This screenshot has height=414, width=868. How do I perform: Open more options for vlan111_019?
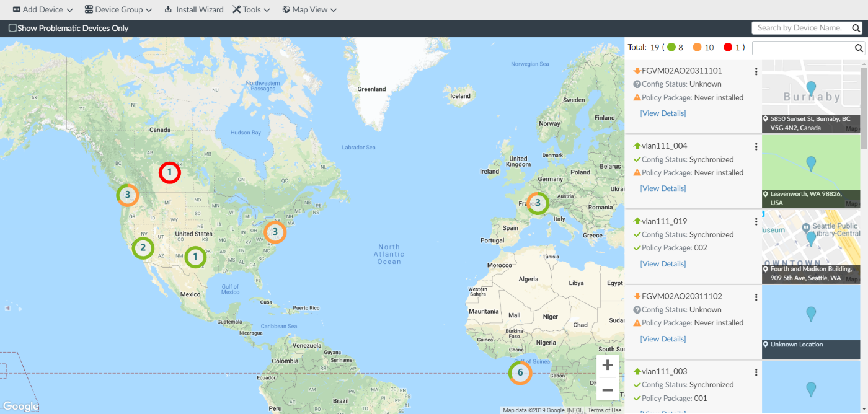pyautogui.click(x=756, y=222)
